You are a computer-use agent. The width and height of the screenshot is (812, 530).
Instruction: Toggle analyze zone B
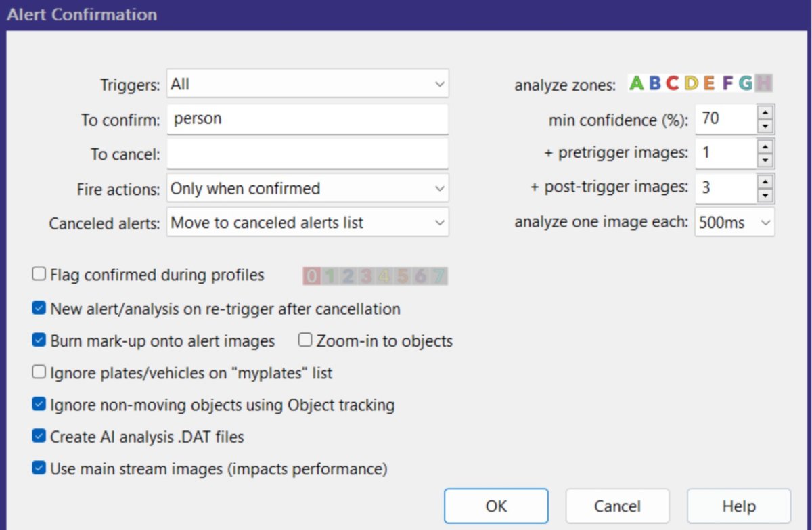[654, 83]
